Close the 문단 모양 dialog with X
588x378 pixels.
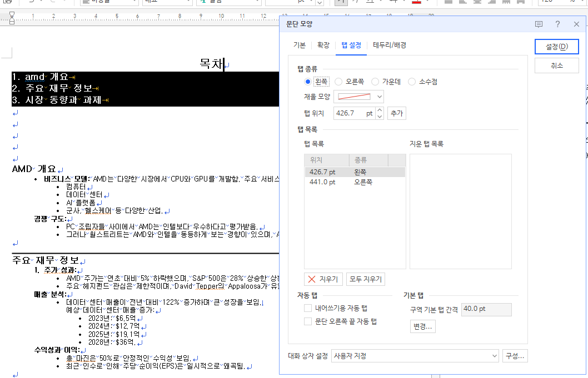tap(576, 24)
